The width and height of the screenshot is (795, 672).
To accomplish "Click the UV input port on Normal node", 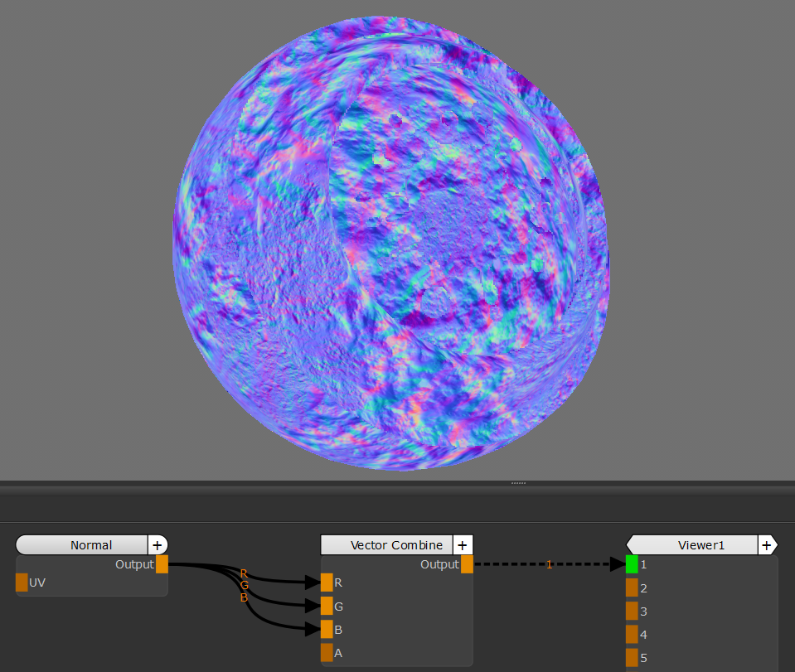I will pos(22,583).
